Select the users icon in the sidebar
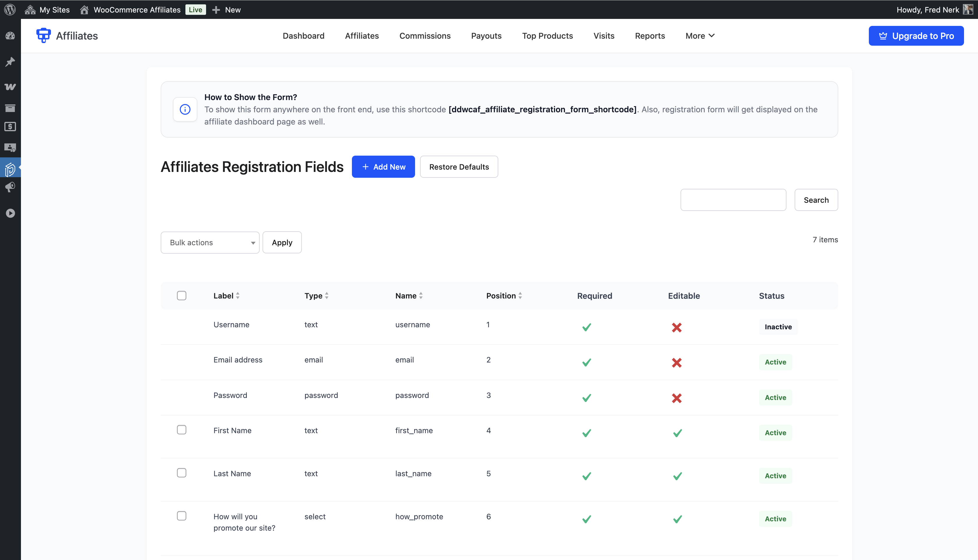Viewport: 978px width, 560px height. (10, 147)
